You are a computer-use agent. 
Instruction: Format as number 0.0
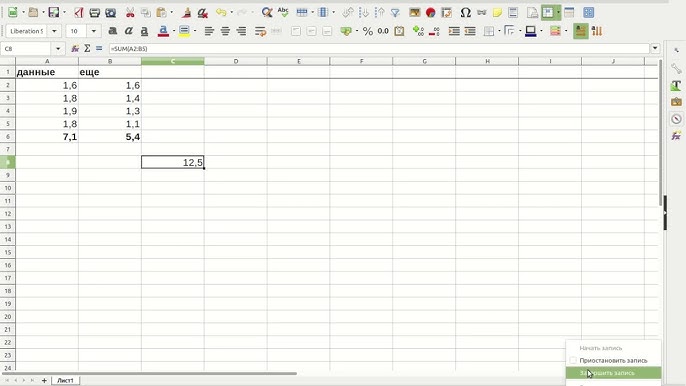point(383,31)
